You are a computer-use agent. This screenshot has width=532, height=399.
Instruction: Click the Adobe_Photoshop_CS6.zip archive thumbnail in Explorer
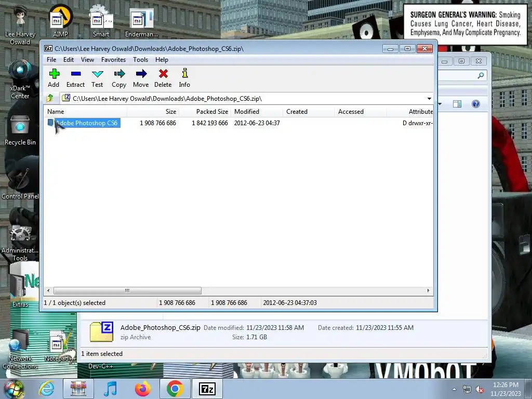101,331
